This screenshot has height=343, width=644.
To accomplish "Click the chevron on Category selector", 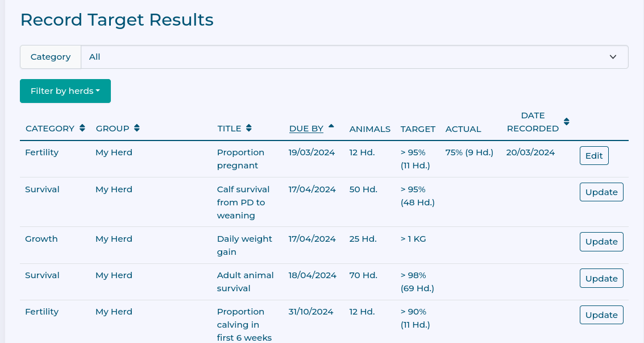I will [x=613, y=57].
